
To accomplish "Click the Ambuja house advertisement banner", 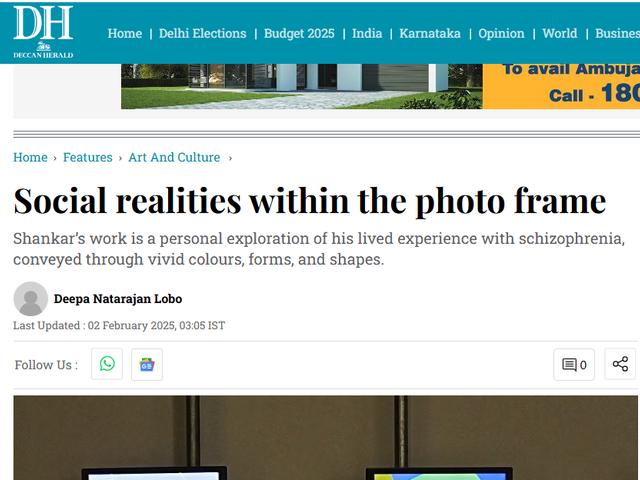I will 380,86.
